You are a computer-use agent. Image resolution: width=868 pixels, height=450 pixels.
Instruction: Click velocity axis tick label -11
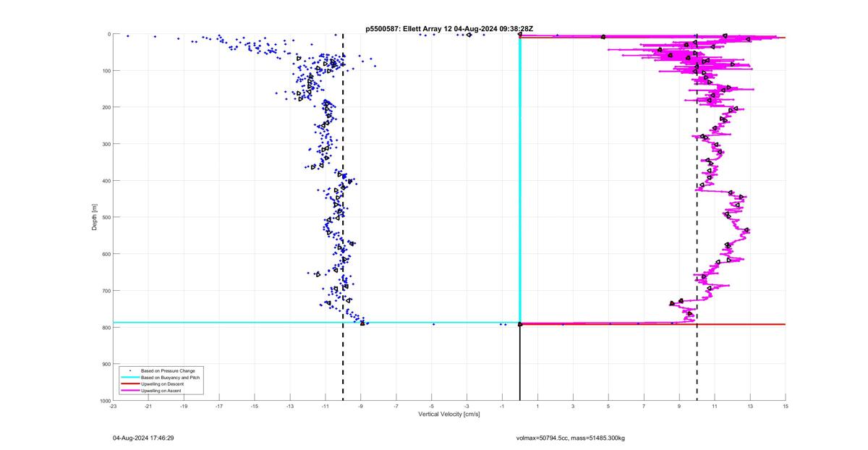tap(325, 407)
